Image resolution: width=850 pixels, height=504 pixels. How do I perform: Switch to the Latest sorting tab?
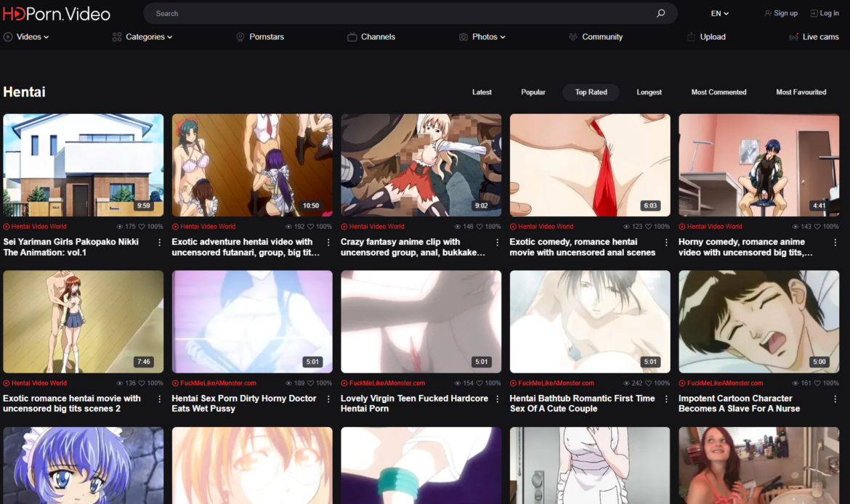[482, 92]
